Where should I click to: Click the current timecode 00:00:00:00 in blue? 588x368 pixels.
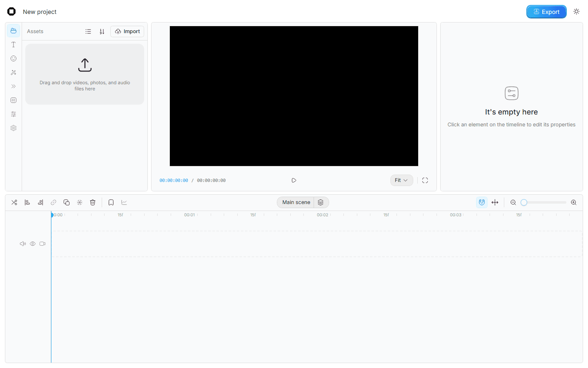[x=174, y=180]
